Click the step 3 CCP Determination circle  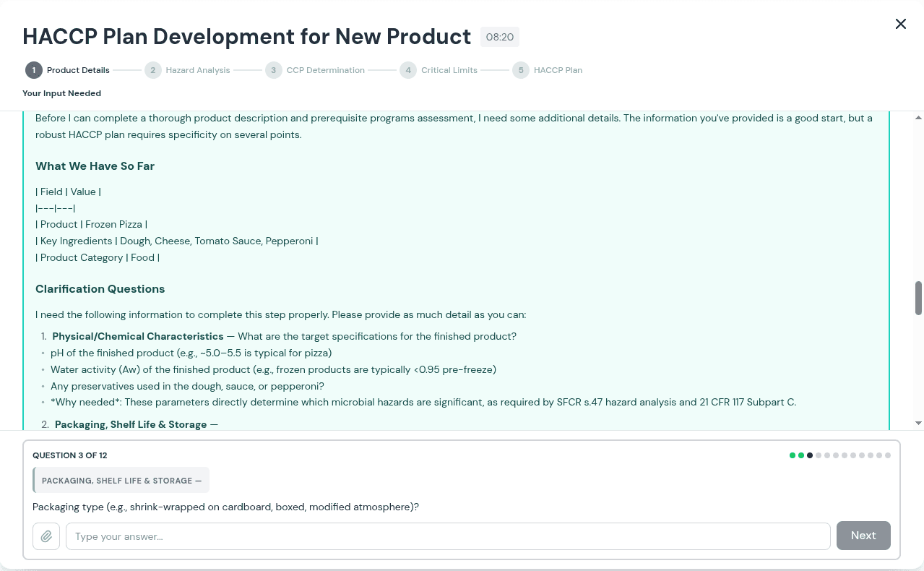(x=273, y=70)
